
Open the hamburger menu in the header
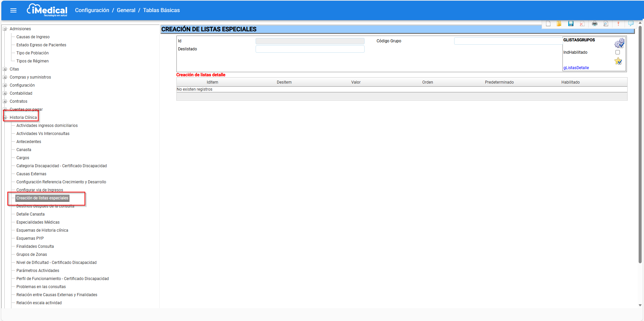tap(13, 10)
